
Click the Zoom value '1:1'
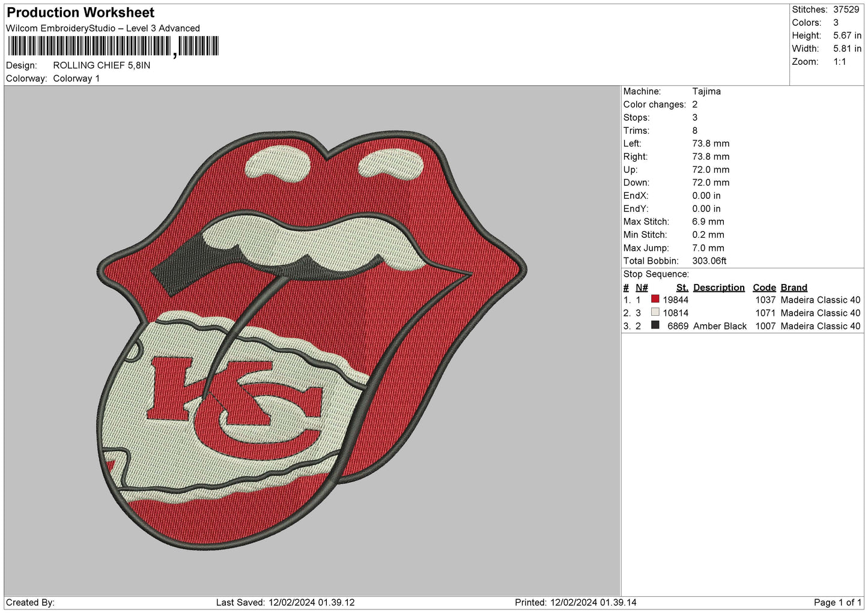[839, 62]
